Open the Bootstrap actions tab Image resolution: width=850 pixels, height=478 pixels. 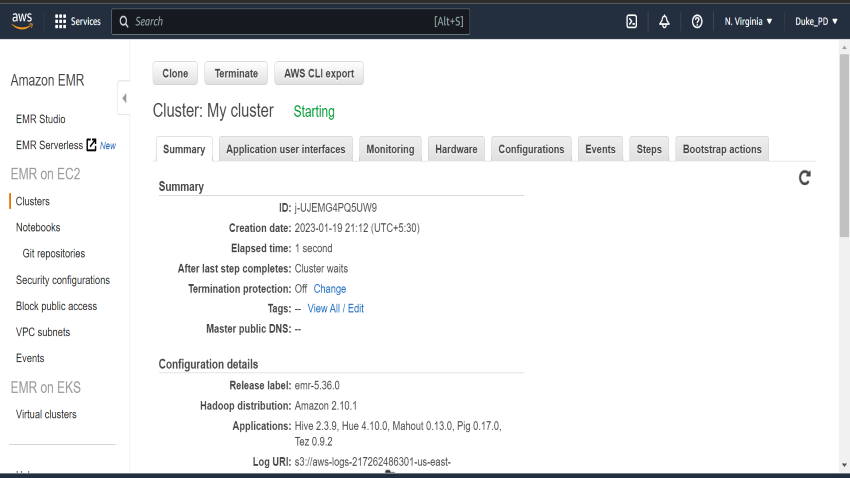tap(722, 149)
